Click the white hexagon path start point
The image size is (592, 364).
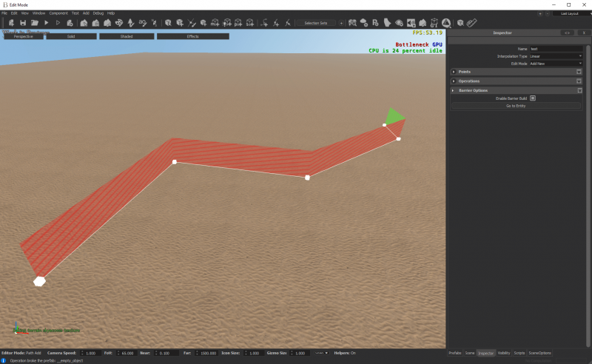[x=40, y=280]
